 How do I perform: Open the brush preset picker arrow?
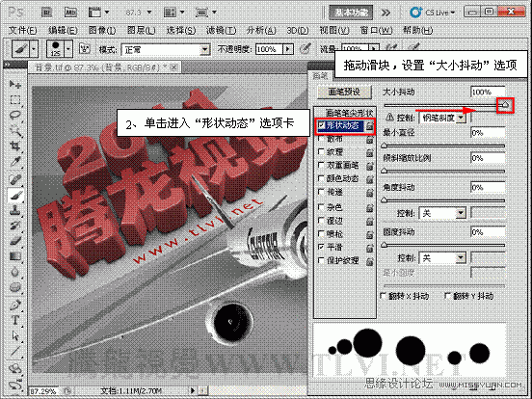pyautogui.click(x=68, y=49)
